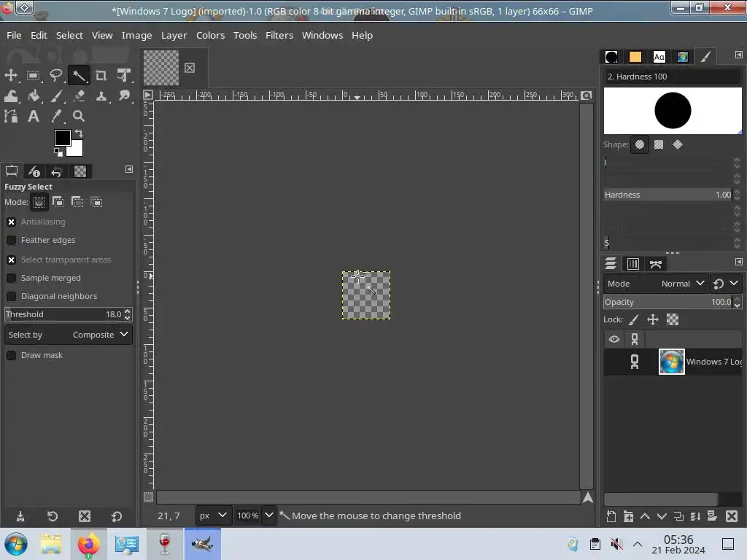Open the layer Mode Normal dropdown
Viewport: 747px width, 560px height.
(x=656, y=284)
